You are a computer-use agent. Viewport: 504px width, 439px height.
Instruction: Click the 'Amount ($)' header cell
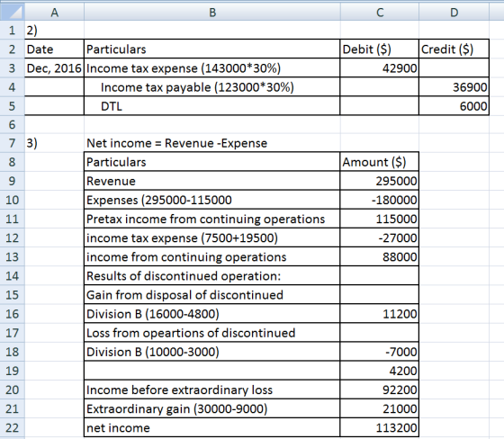point(380,162)
